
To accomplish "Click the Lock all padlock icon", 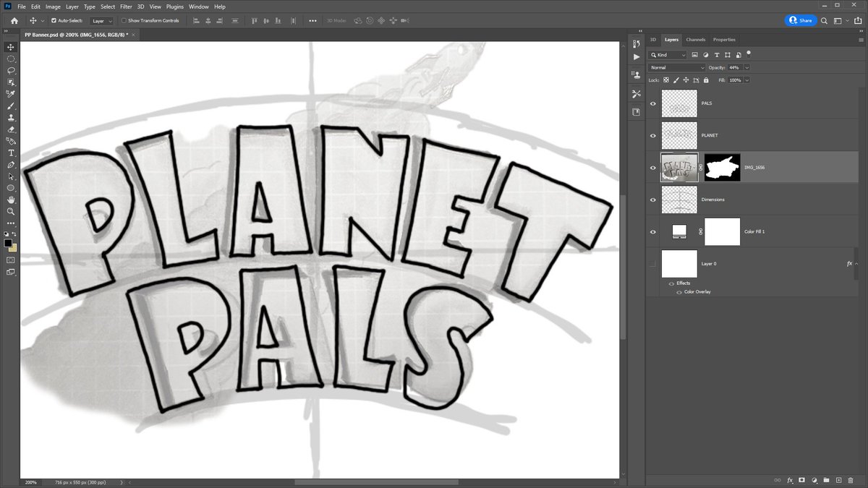I will point(705,80).
